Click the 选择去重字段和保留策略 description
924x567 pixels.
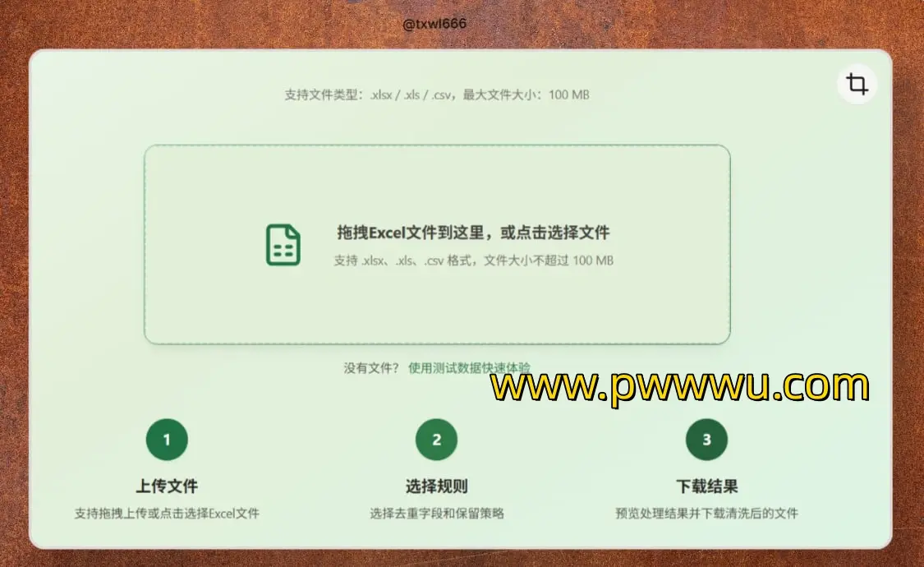[436, 514]
